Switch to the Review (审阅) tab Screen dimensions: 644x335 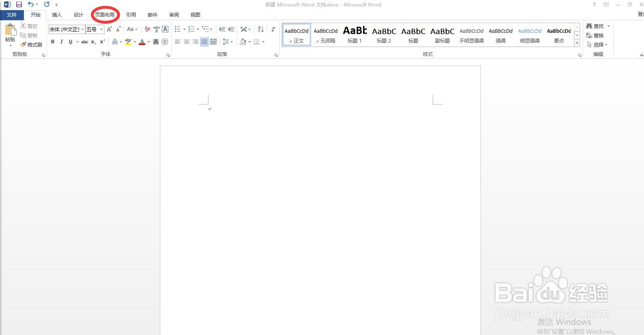pyautogui.click(x=174, y=15)
